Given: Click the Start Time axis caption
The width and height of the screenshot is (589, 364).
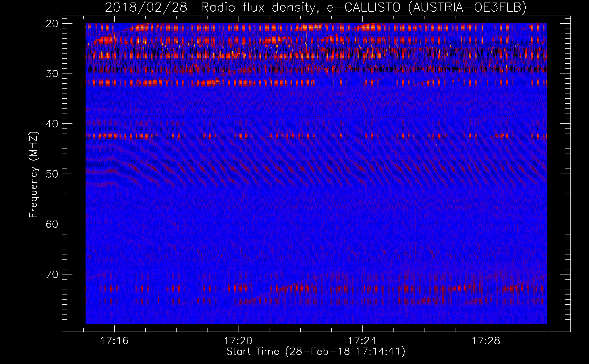Looking at the screenshot, I should coord(316,352).
